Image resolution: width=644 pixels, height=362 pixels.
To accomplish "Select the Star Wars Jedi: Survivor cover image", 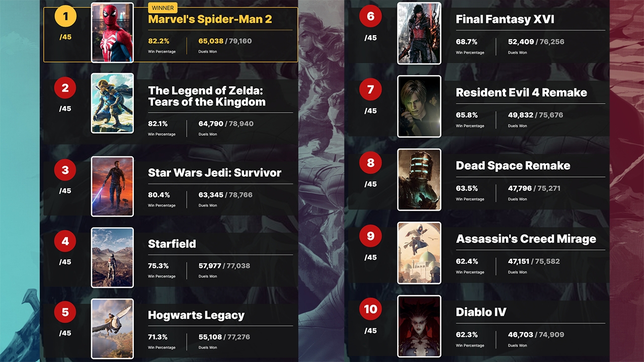I will [112, 187].
